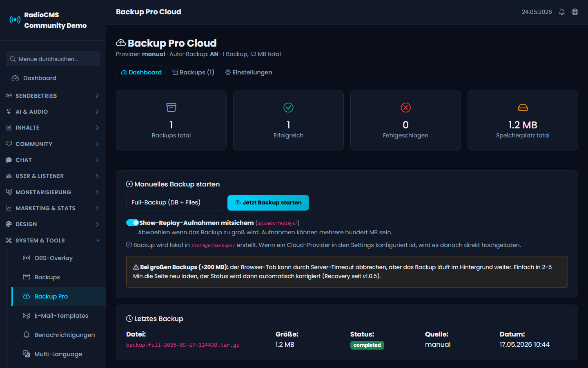Toggle Show-Replay-Aufnahmen mitsichern switch
Image resolution: width=588 pixels, height=368 pixels.
tap(133, 223)
